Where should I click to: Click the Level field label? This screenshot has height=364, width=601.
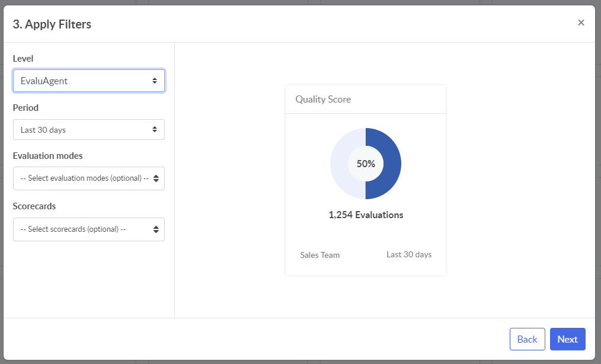point(23,59)
